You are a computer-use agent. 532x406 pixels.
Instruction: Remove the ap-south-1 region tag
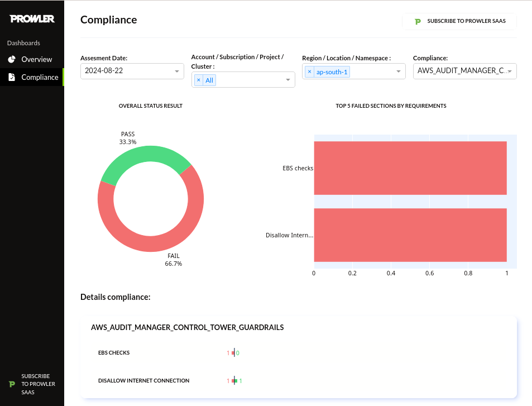309,72
